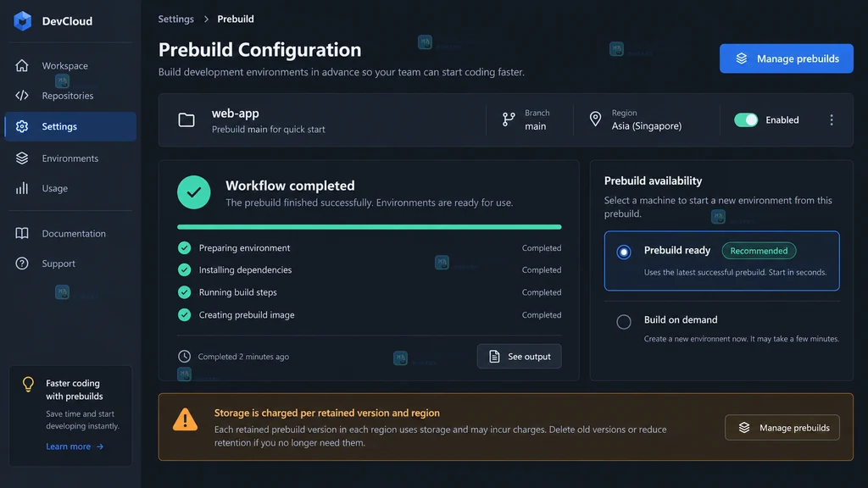Click 'Prebuild main for quick start' description
868x488 pixels.
coord(269,130)
